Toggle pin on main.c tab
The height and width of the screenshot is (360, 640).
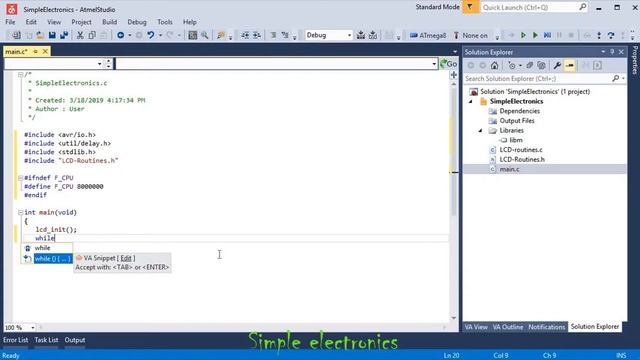point(36,51)
